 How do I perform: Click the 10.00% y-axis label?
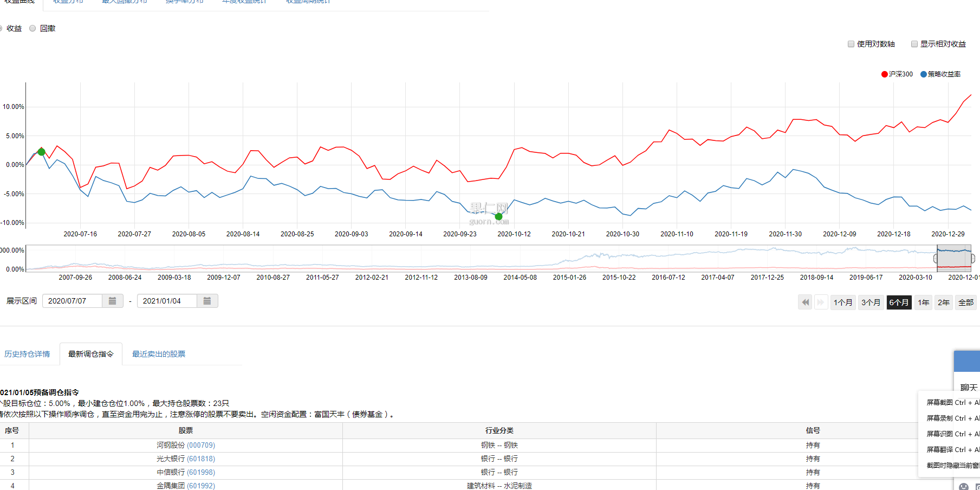coord(13,107)
